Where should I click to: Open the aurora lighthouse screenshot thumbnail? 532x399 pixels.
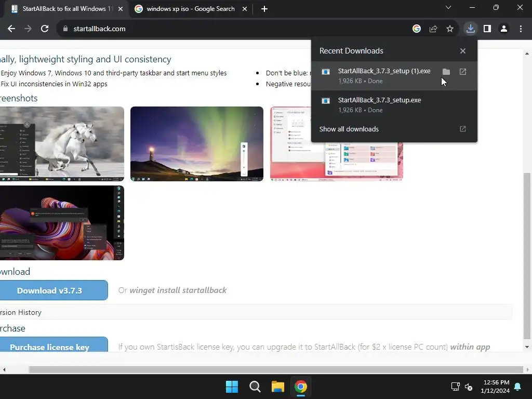pyautogui.click(x=197, y=144)
